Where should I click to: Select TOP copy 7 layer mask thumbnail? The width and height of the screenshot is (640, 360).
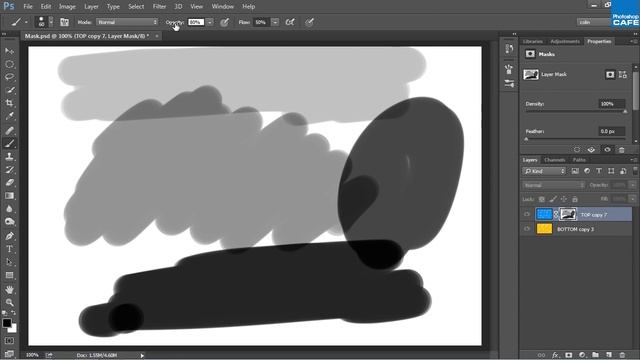coord(568,214)
